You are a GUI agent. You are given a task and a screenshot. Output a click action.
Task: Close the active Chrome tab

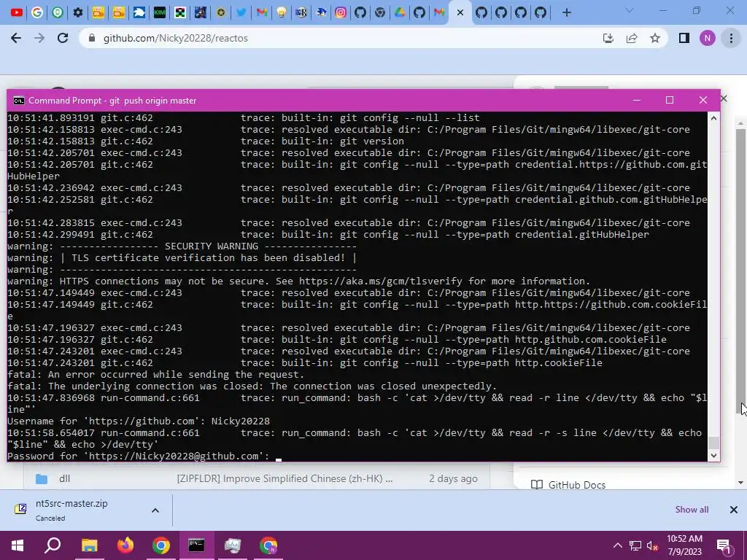point(460,13)
